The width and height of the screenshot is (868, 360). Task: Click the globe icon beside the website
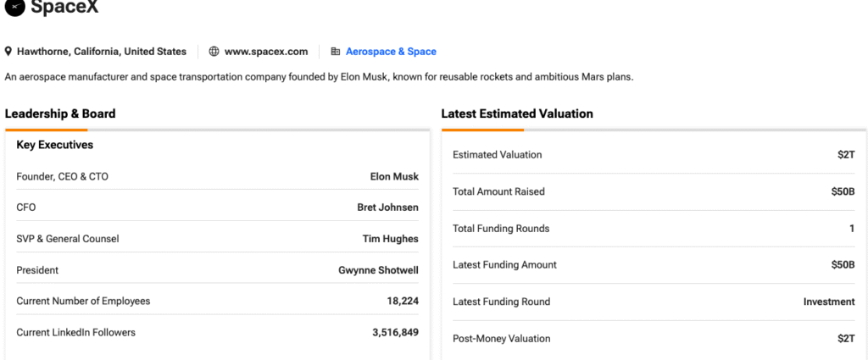click(214, 52)
